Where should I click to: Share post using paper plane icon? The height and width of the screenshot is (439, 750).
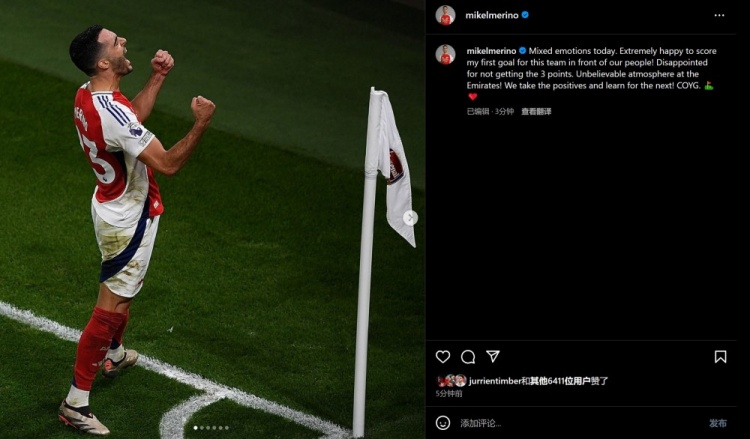[x=493, y=356]
